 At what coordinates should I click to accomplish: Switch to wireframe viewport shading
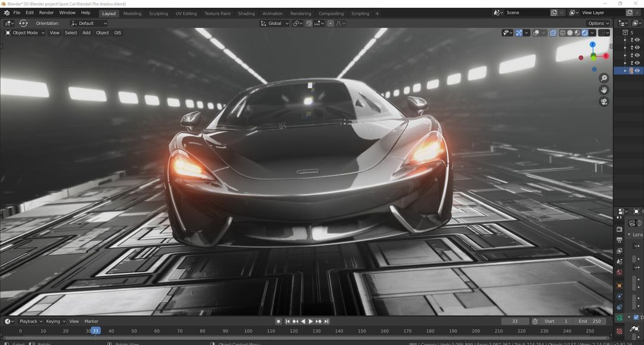tap(562, 33)
